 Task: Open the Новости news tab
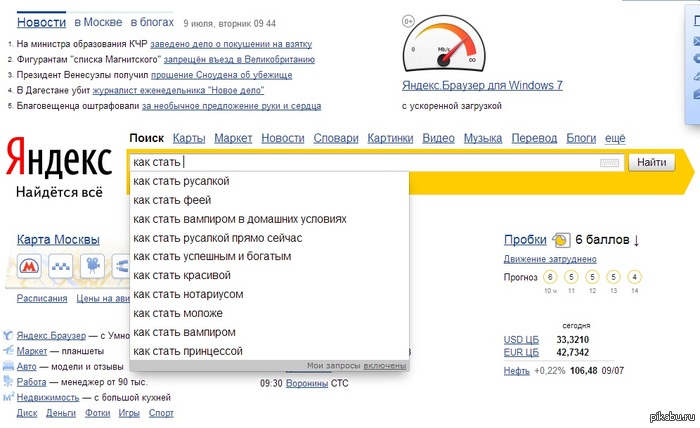(x=41, y=22)
